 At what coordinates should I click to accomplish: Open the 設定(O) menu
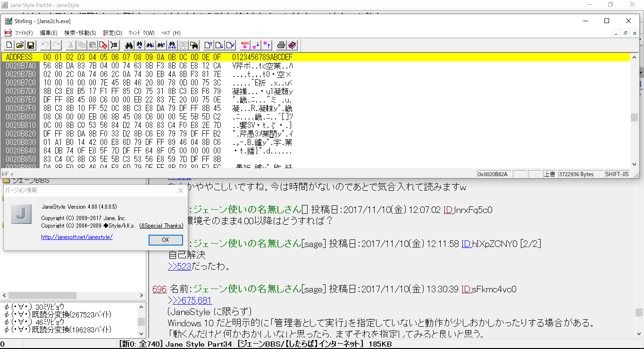pyautogui.click(x=113, y=33)
